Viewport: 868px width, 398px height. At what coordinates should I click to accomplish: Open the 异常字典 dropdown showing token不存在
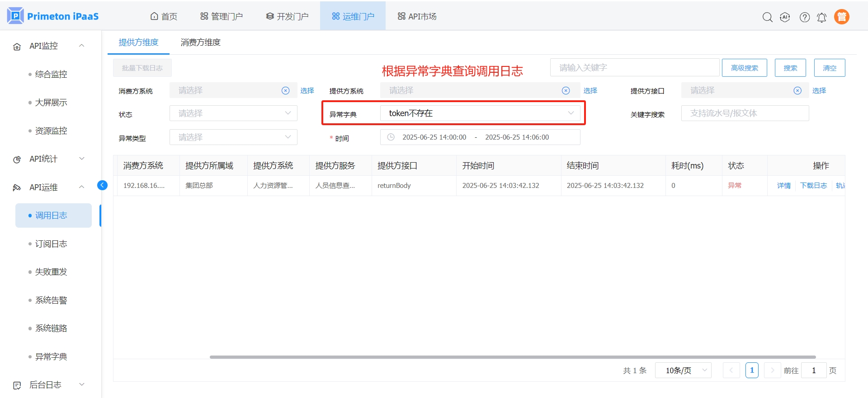coord(480,113)
